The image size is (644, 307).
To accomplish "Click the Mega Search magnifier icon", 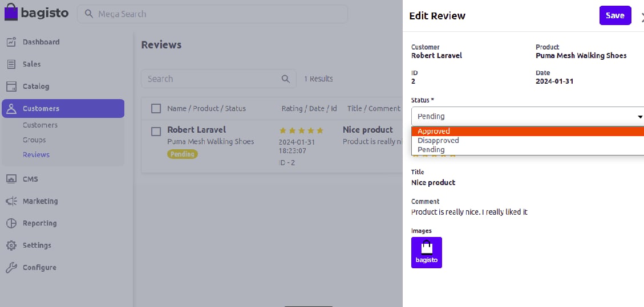I will 89,14.
